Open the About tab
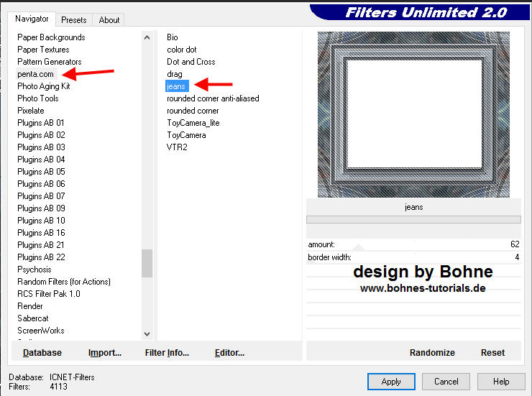The image size is (532, 396). pyautogui.click(x=109, y=20)
